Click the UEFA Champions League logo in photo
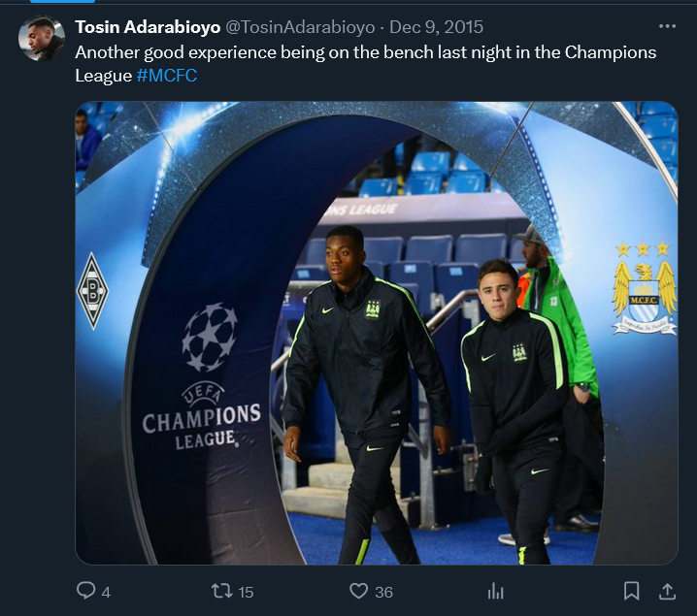Image resolution: width=697 pixels, height=616 pixels. [x=202, y=376]
